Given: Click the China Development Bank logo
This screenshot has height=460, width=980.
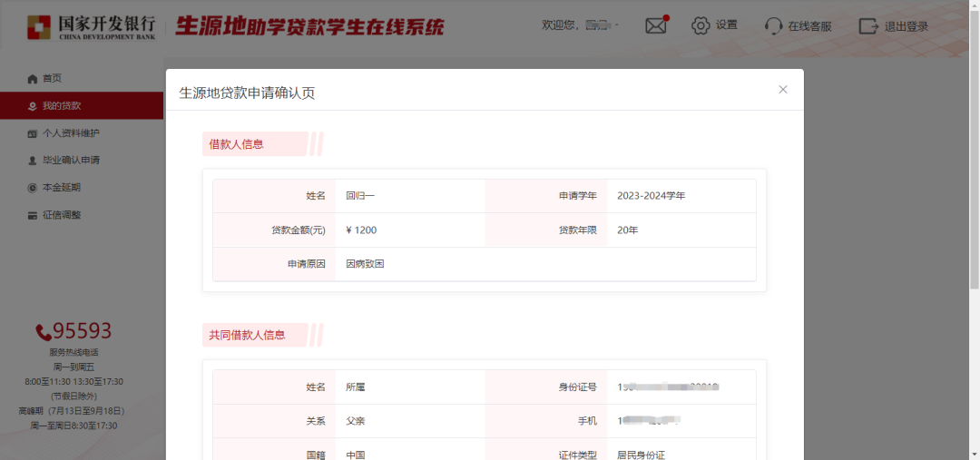Looking at the screenshot, I should [91, 26].
